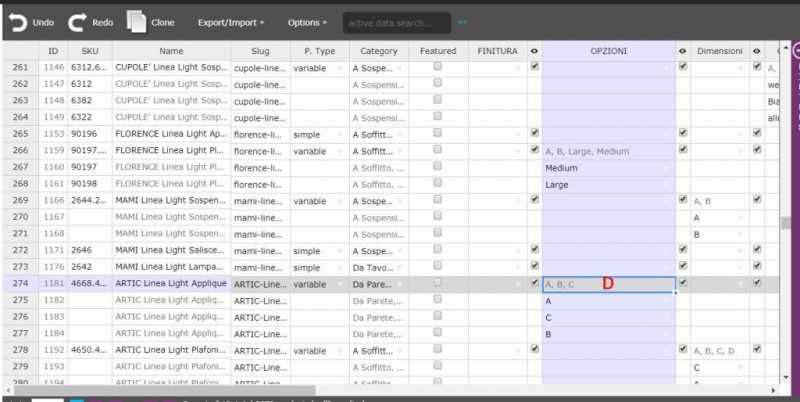Screen dimensions: 800x402
Task: Click the eye icon right of Dimensioni header
Action: click(x=756, y=50)
